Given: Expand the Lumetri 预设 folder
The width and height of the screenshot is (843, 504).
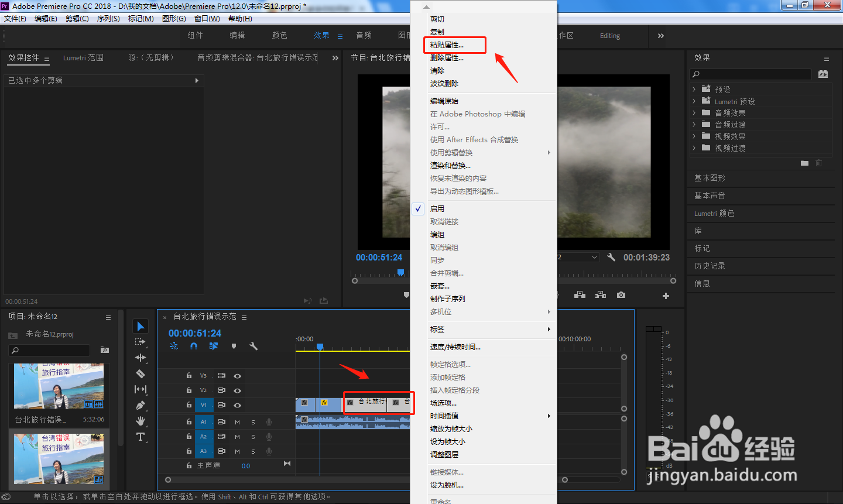Looking at the screenshot, I should [694, 101].
